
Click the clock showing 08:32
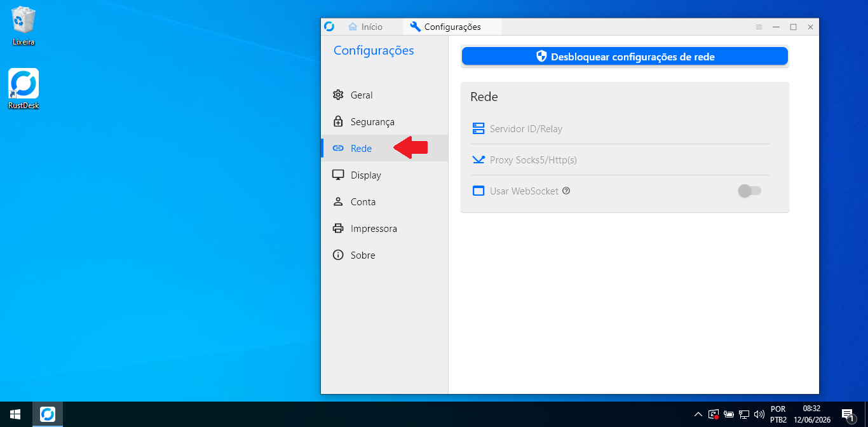(812, 414)
